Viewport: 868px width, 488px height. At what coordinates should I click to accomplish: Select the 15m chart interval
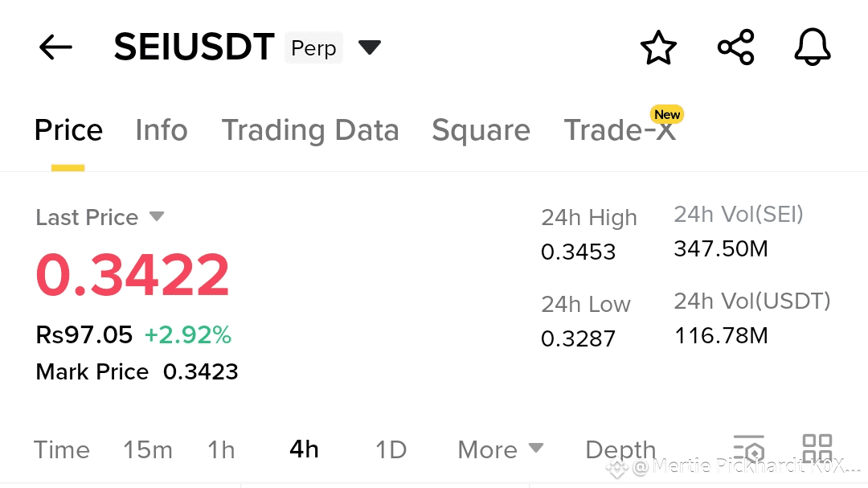(148, 449)
